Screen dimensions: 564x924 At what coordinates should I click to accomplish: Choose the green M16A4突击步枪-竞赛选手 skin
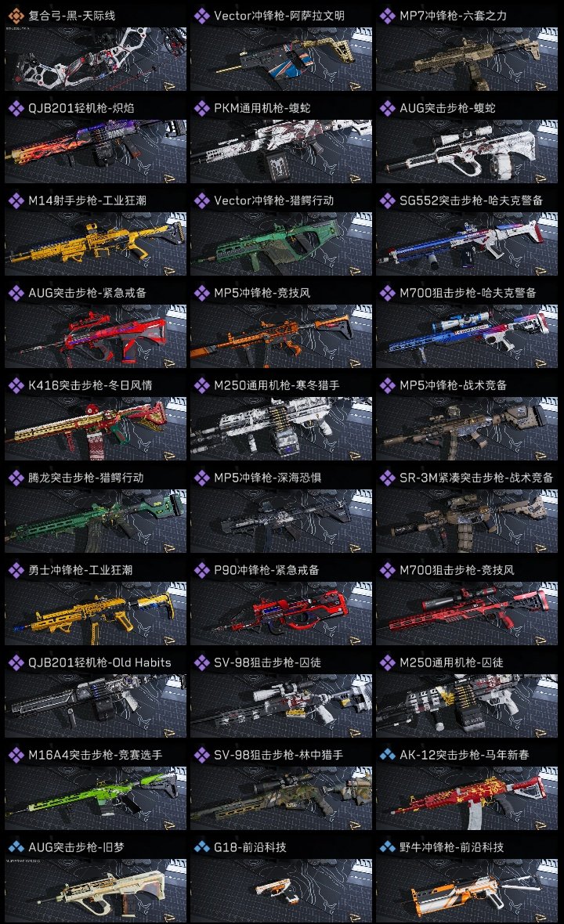point(96,799)
